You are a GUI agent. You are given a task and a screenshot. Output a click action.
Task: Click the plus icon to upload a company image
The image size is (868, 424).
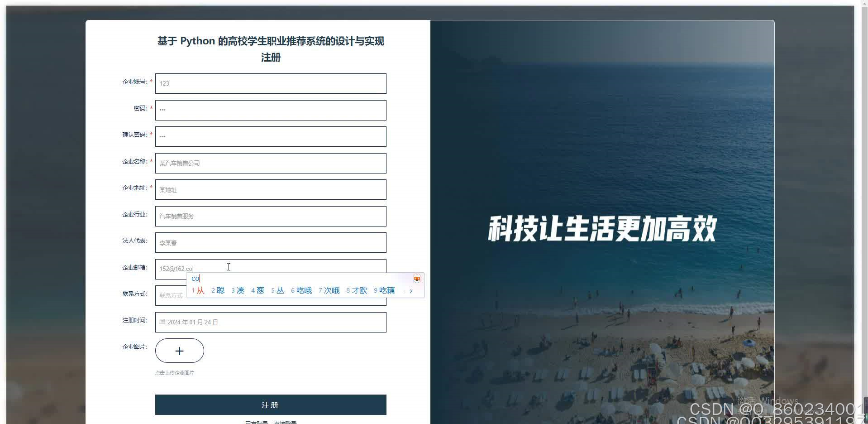click(179, 351)
